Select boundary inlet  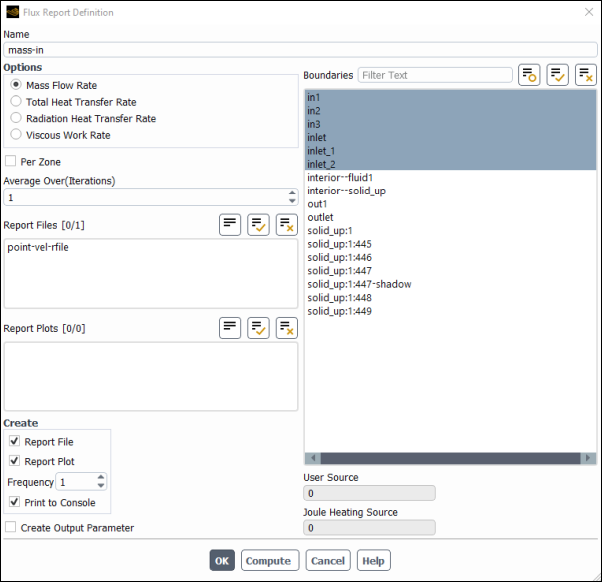[x=450, y=137]
